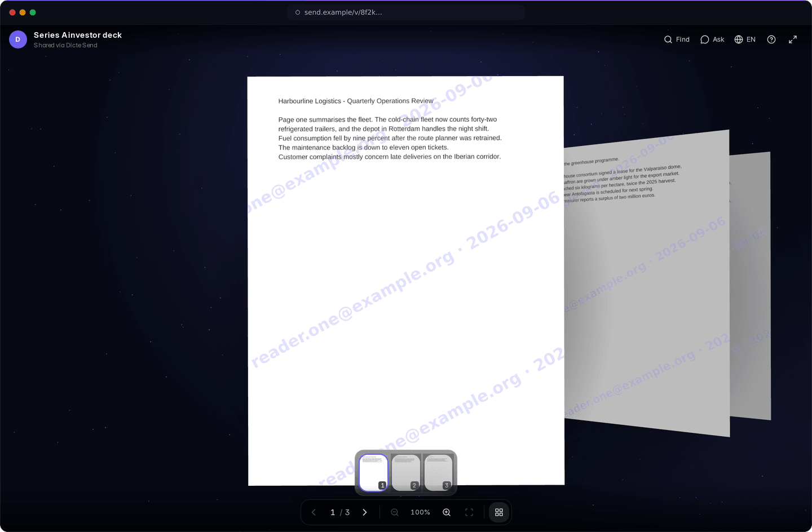Image resolution: width=812 pixels, height=532 pixels.
Task: Select page 3 thumbnail
Action: click(x=438, y=473)
